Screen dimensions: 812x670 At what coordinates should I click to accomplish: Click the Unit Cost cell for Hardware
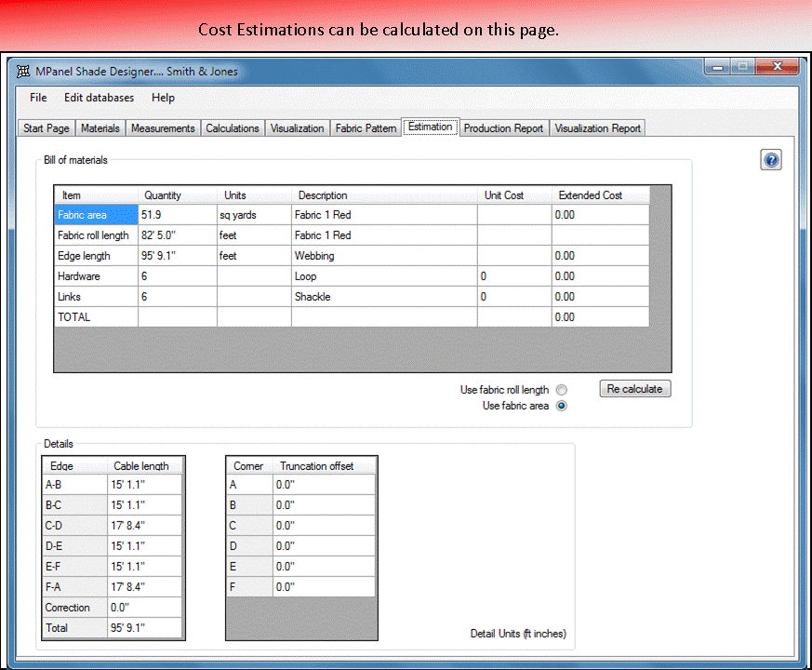point(514,276)
